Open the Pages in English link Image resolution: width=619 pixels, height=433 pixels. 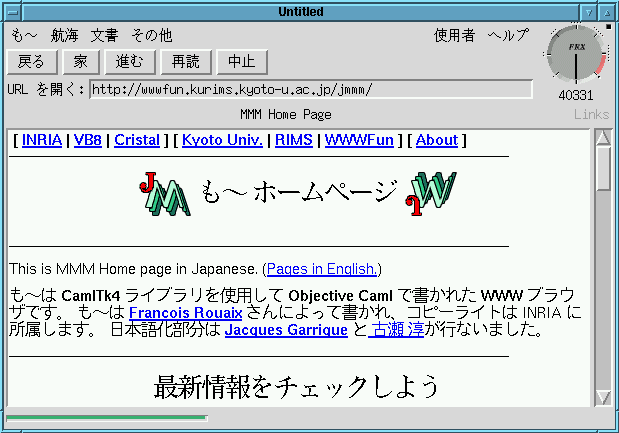tap(322, 269)
